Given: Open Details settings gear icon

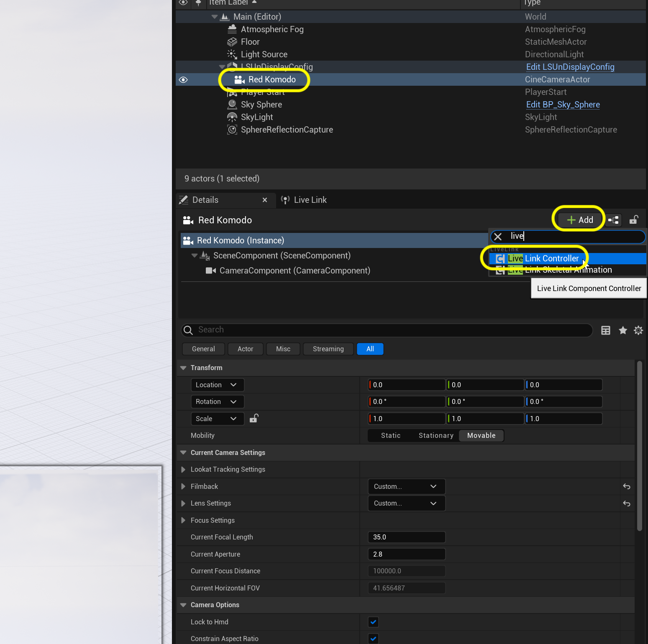Looking at the screenshot, I should tap(638, 330).
